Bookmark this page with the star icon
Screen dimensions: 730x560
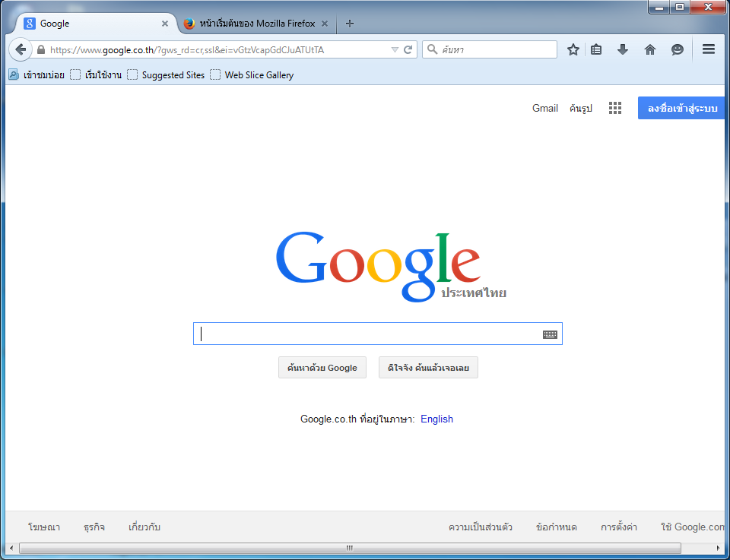pos(573,49)
